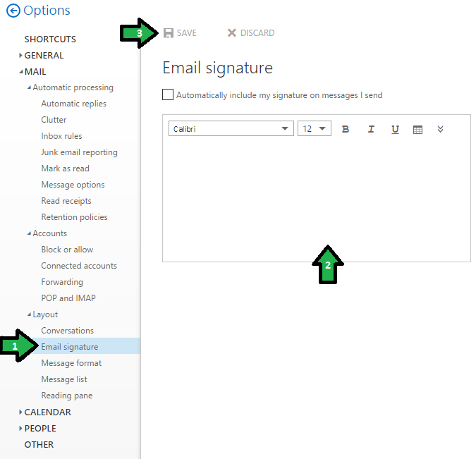Toggle Bold formatting in signature editor

(x=346, y=129)
